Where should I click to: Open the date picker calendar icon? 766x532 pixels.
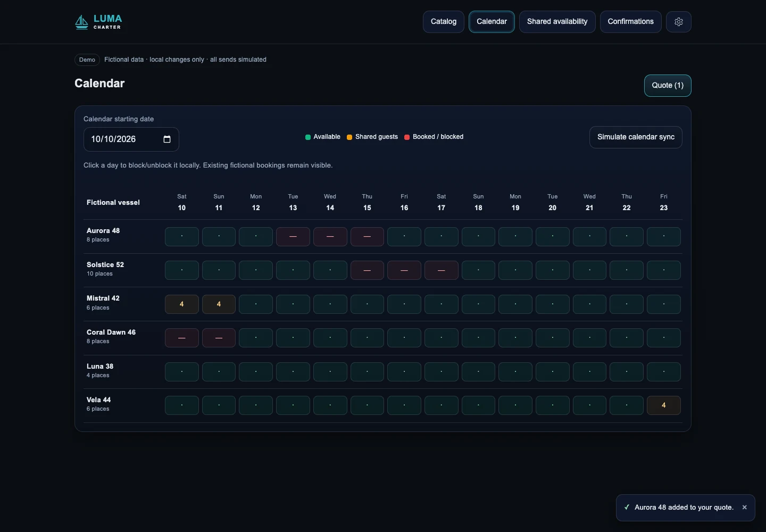click(167, 139)
